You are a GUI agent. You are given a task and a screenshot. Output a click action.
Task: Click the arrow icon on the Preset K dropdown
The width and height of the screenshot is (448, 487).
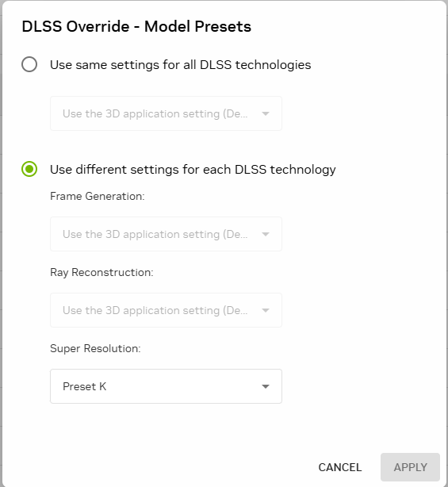coord(266,387)
